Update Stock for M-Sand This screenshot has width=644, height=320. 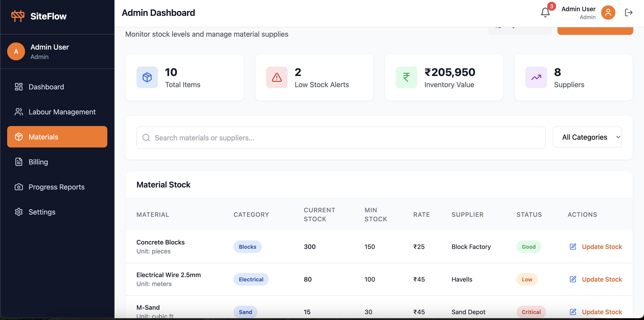(x=602, y=312)
